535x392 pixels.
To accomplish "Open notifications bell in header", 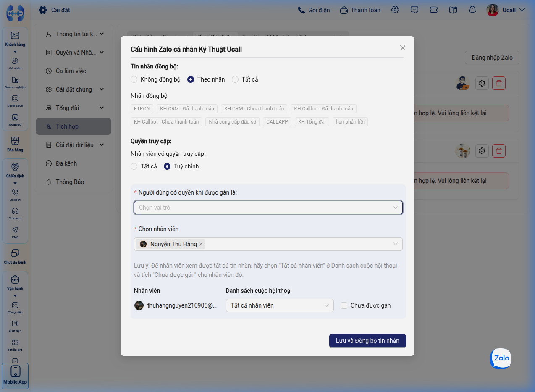I will tap(472, 10).
